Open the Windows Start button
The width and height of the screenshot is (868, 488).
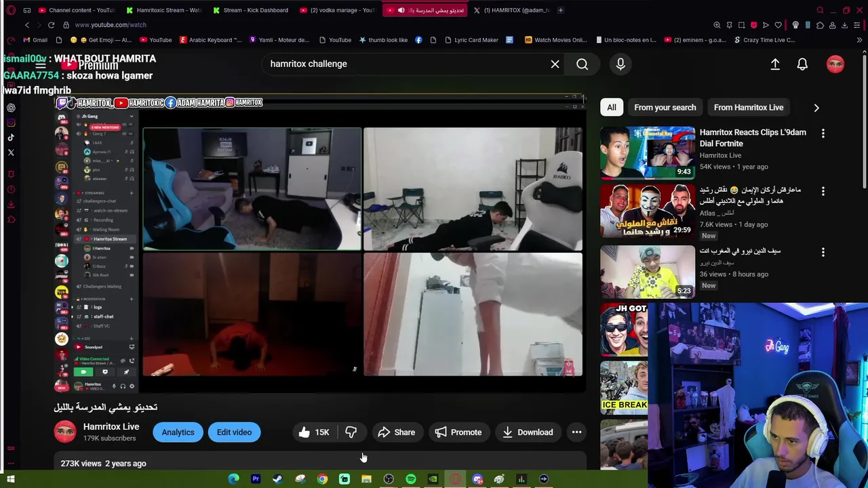[11, 479]
